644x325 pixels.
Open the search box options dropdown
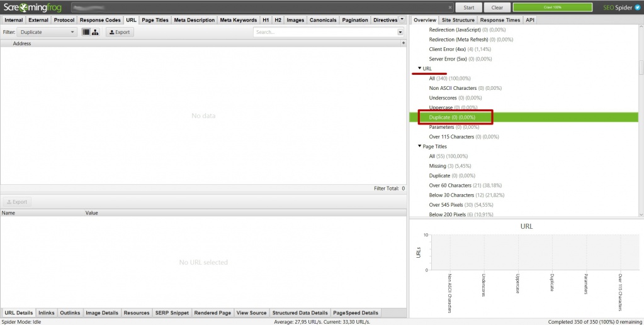(400, 32)
